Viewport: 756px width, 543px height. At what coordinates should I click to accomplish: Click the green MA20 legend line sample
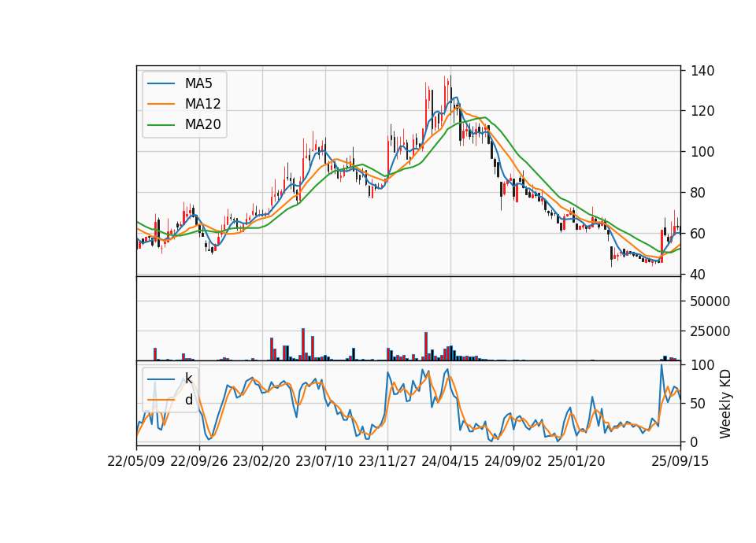point(161,124)
